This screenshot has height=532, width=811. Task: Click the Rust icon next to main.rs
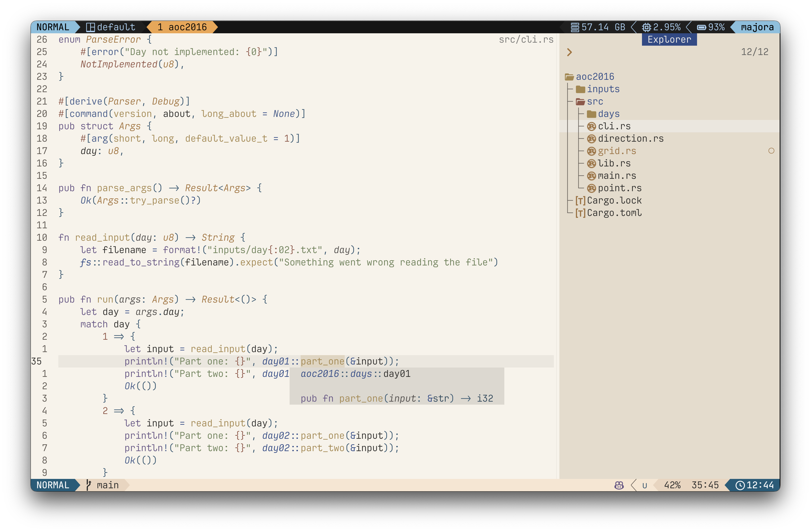(591, 176)
